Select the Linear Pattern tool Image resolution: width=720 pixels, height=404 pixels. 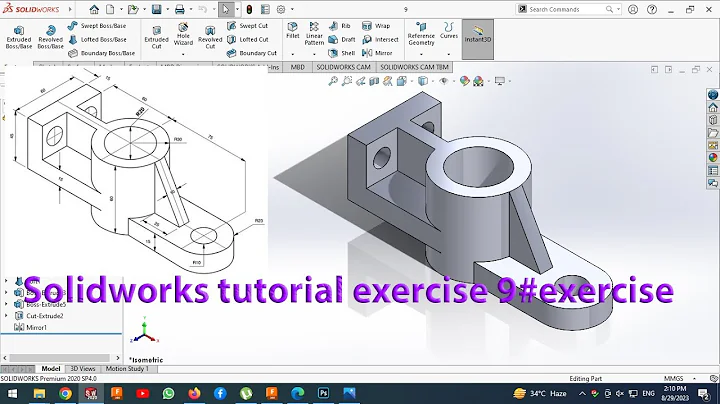pyautogui.click(x=314, y=34)
